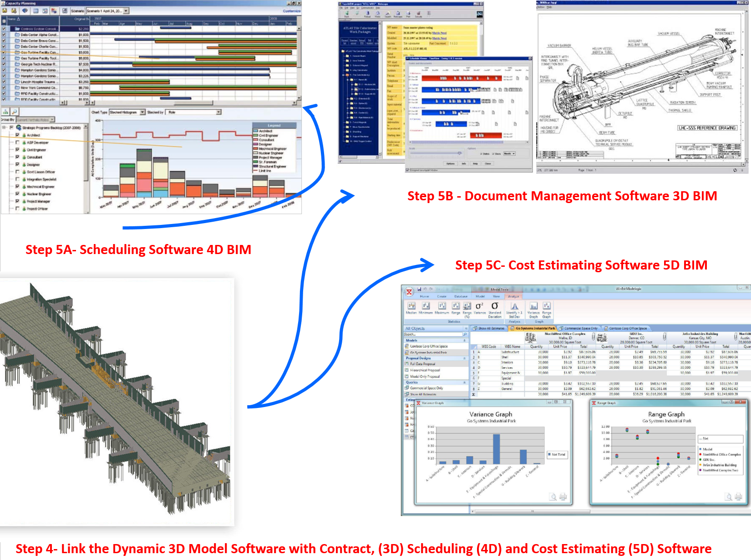Open the Scenario dropdown

(126, 10)
